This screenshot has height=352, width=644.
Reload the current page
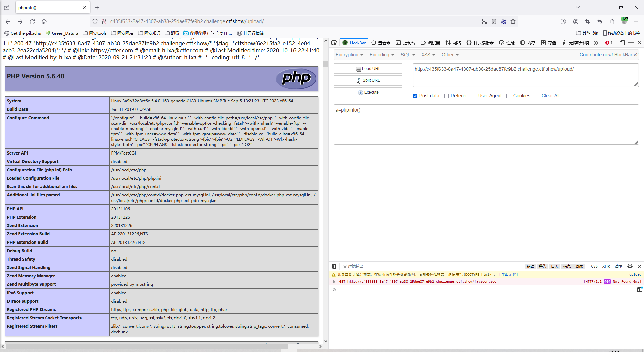point(32,21)
